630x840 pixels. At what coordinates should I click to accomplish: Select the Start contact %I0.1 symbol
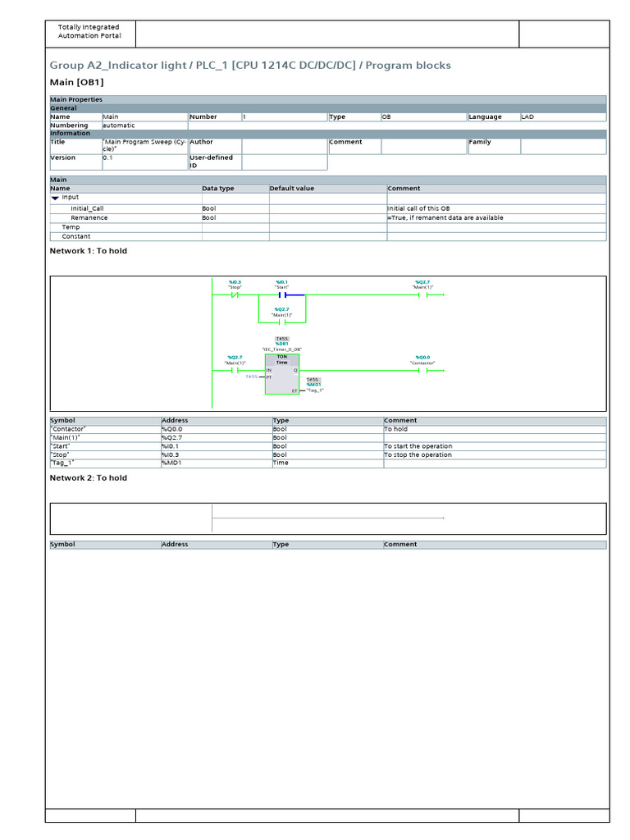(282, 295)
